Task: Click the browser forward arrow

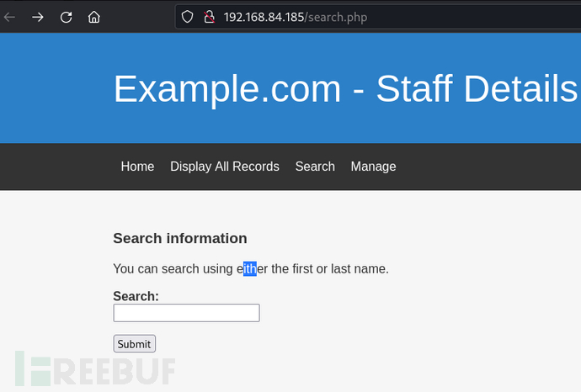Action: point(37,17)
